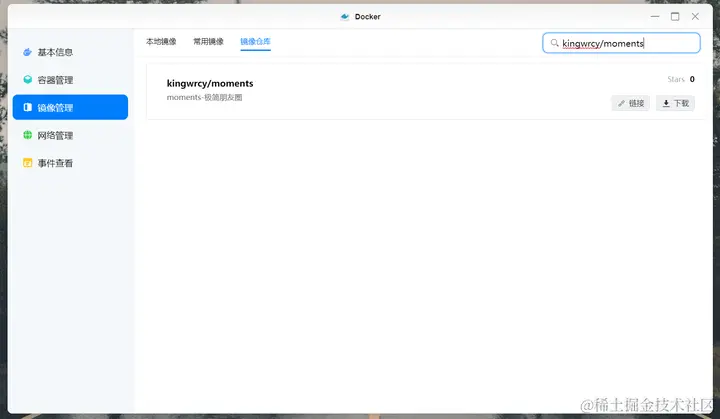Screen dimensions: 720x419
Task: Switch to the 本地镜像 tab
Action: (x=161, y=41)
